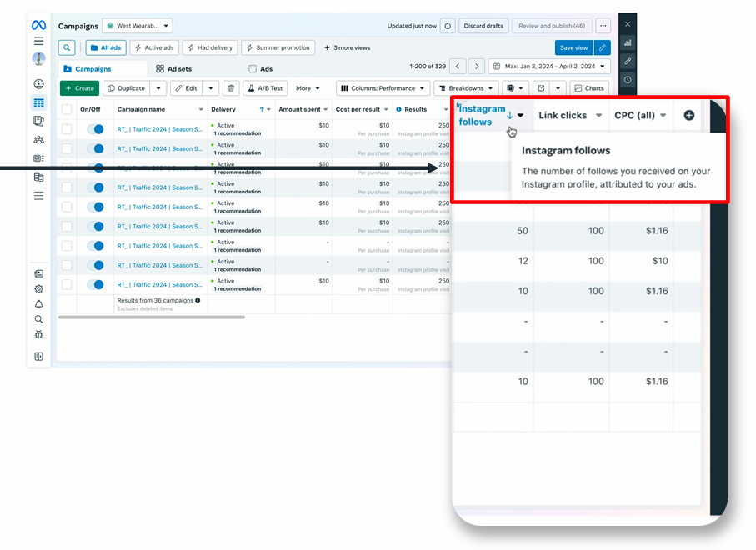Click the refresh icon near Updated just now

point(448,26)
